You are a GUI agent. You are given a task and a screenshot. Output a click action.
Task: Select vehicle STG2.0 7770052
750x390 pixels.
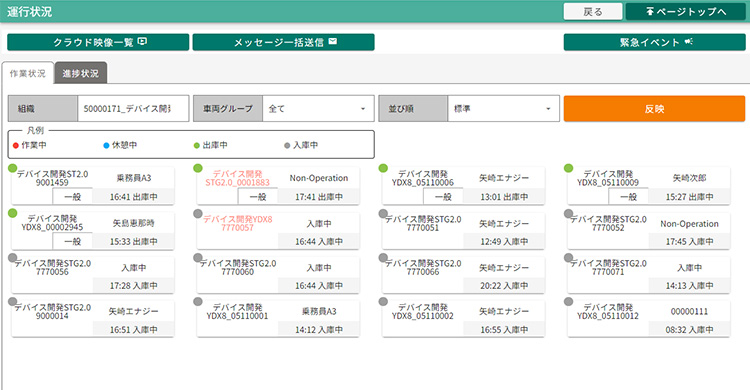coord(608,223)
